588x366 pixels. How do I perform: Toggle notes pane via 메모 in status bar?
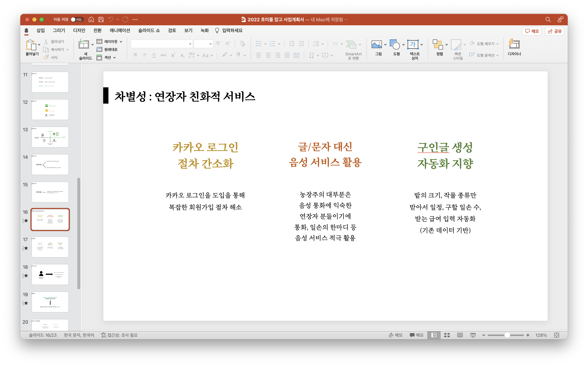[x=395, y=335]
